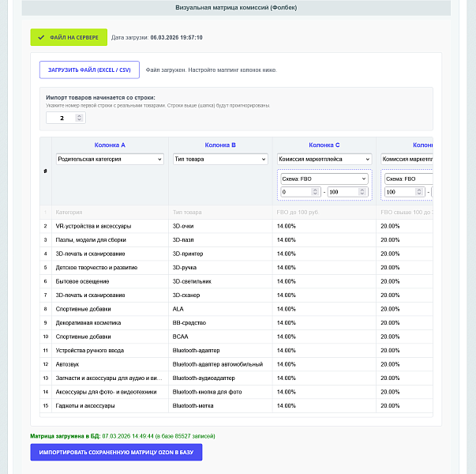Click the 'Колонка A' header label
Screen dimensions: 476x474
pyautogui.click(x=110, y=145)
